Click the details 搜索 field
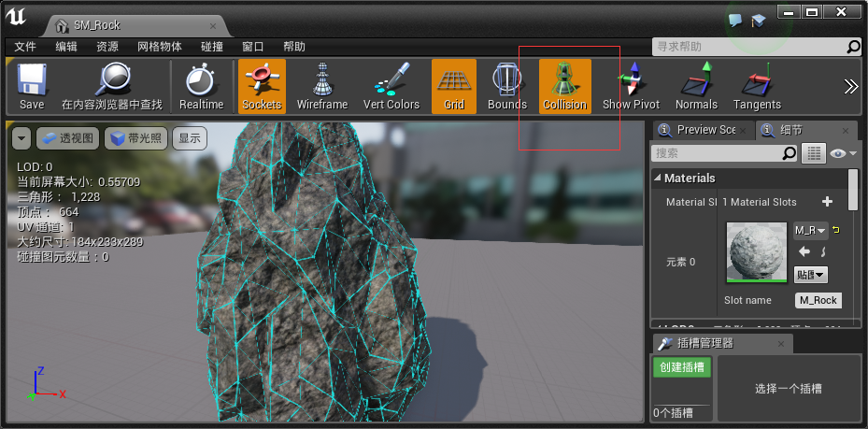 coord(717,153)
